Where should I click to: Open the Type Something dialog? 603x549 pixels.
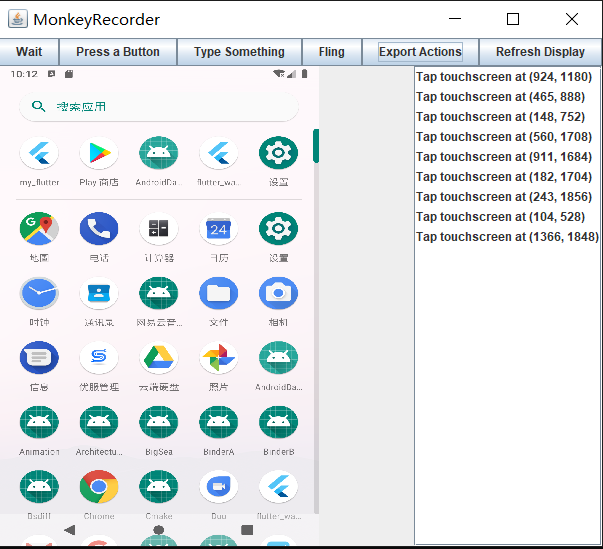pyautogui.click(x=239, y=52)
